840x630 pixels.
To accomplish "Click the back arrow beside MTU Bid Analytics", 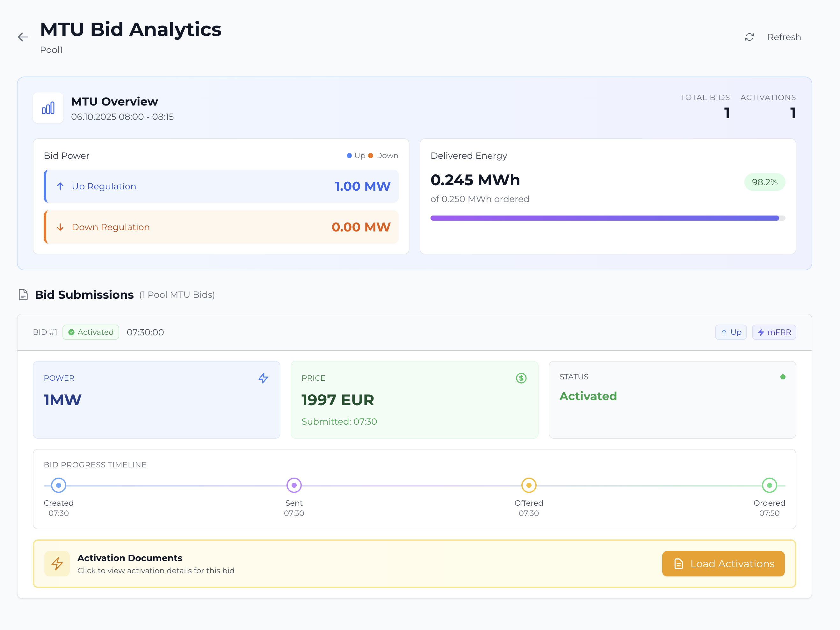I will click(x=23, y=37).
